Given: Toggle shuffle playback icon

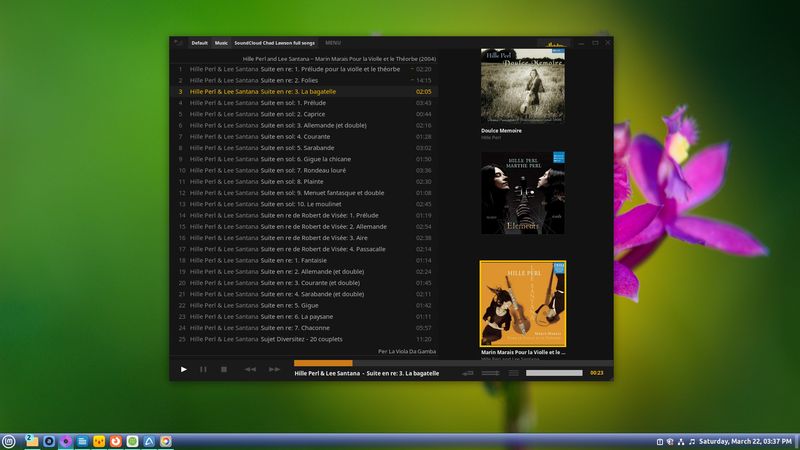Looking at the screenshot, I should tap(490, 373).
